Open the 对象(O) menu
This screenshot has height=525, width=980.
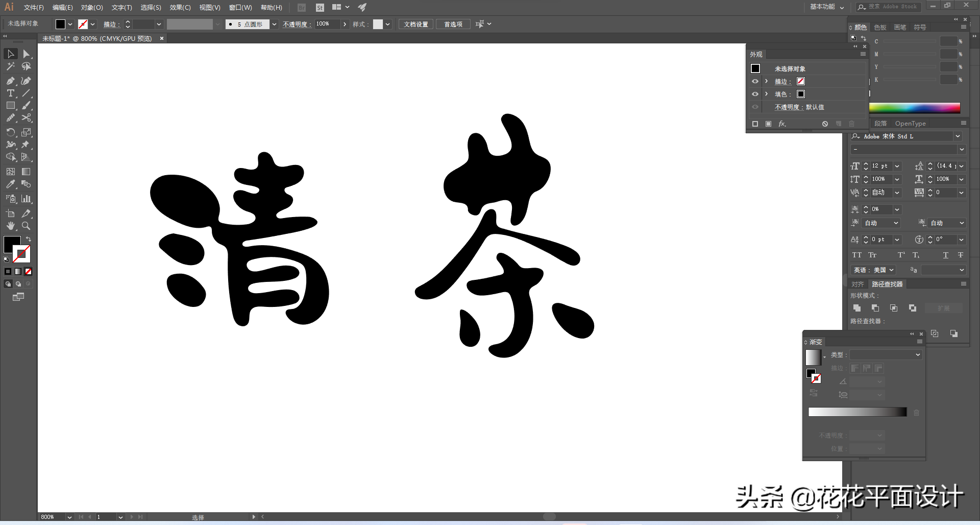(92, 7)
